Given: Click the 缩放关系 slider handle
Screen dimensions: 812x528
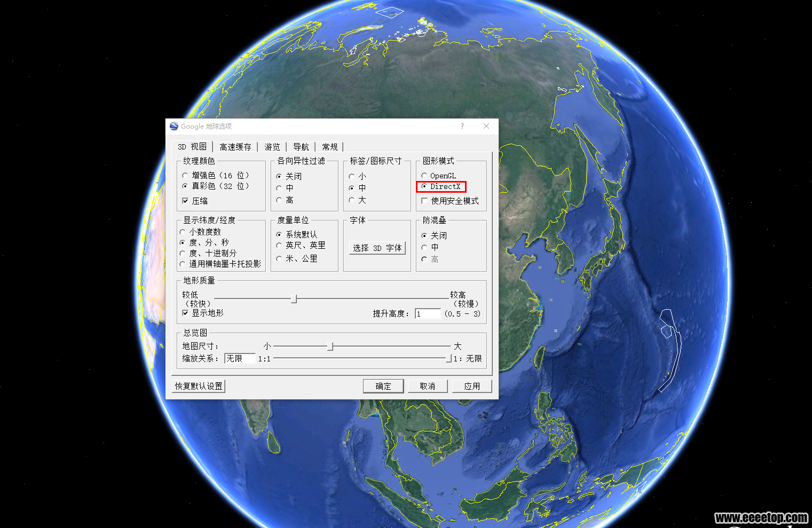Looking at the screenshot, I should [448, 359].
